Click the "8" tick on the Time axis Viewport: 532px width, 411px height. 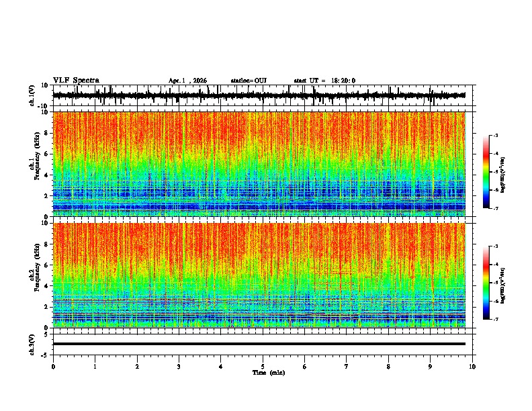click(x=388, y=367)
